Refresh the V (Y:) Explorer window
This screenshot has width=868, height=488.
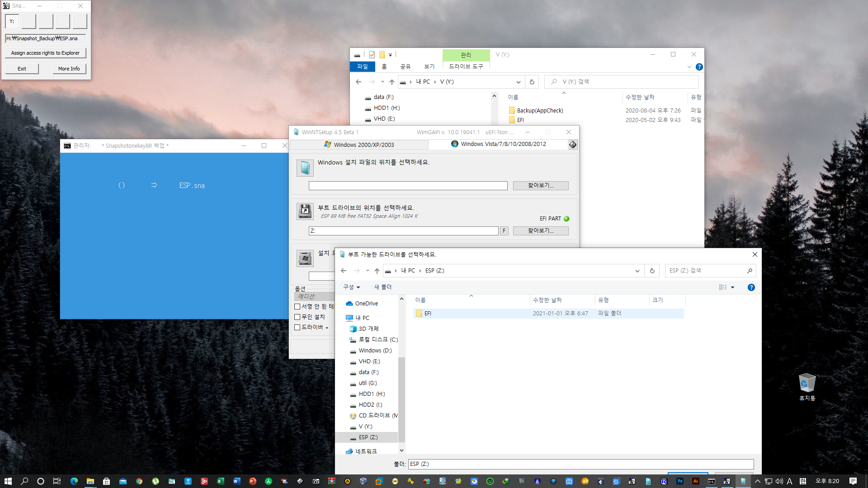pos(532,82)
